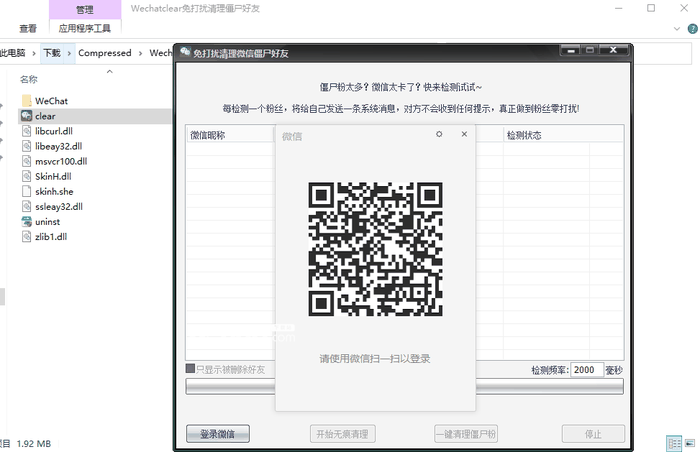Expand the Explorer ribbon chevron
This screenshot has width=700, height=452.
click(677, 29)
